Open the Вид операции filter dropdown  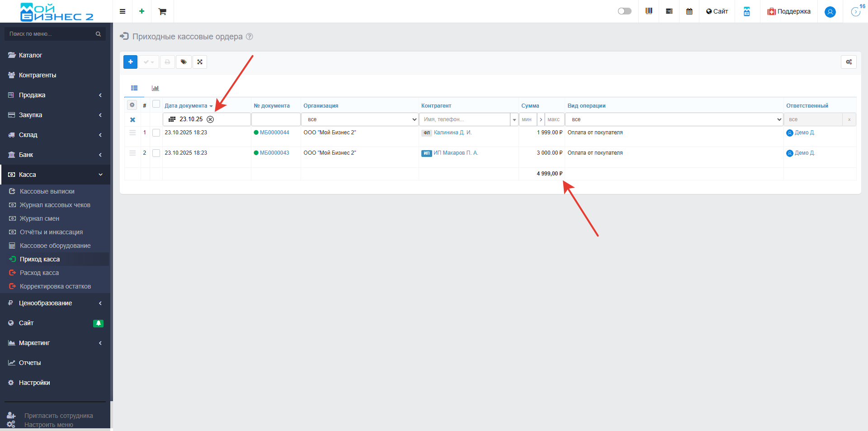pyautogui.click(x=674, y=119)
